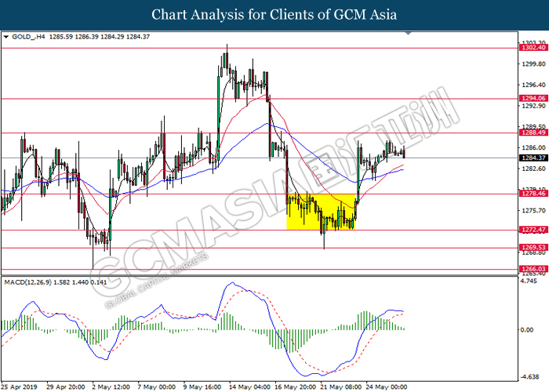Click the Chart Analysis for Clients header title

click(x=274, y=15)
